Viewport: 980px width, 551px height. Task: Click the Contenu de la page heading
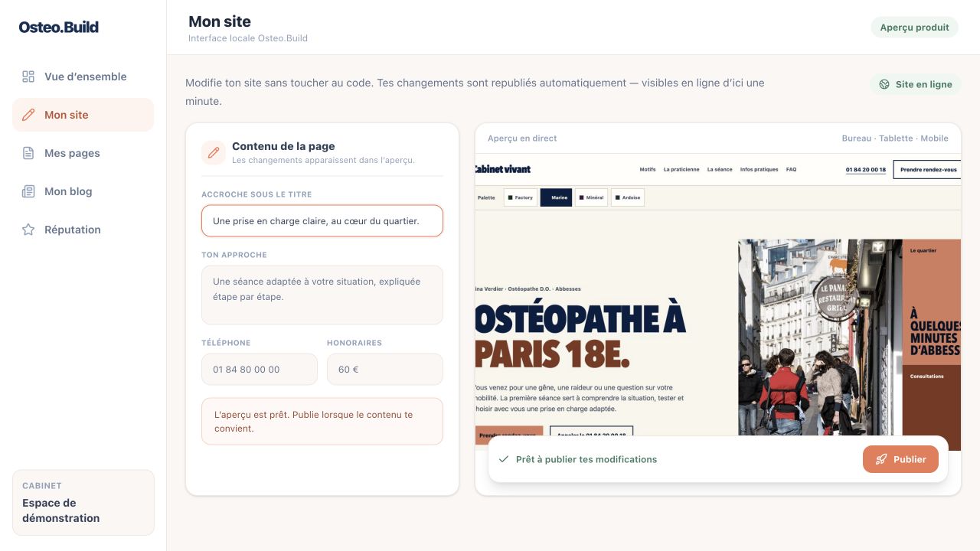click(x=283, y=146)
